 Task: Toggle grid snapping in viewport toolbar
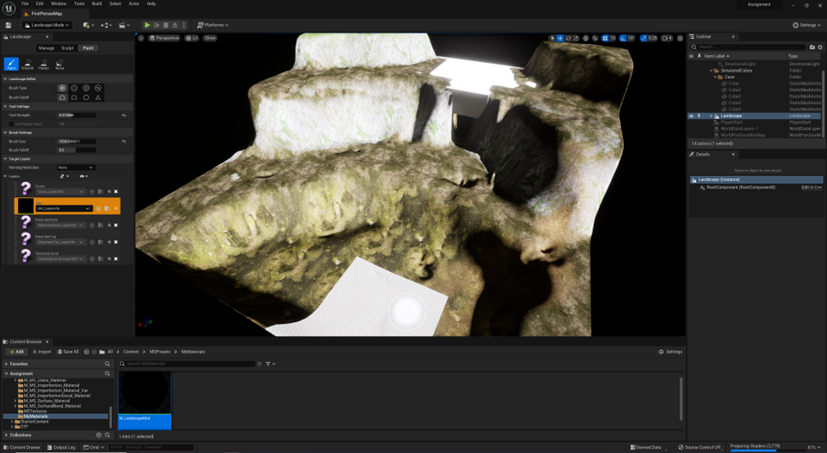[606, 38]
